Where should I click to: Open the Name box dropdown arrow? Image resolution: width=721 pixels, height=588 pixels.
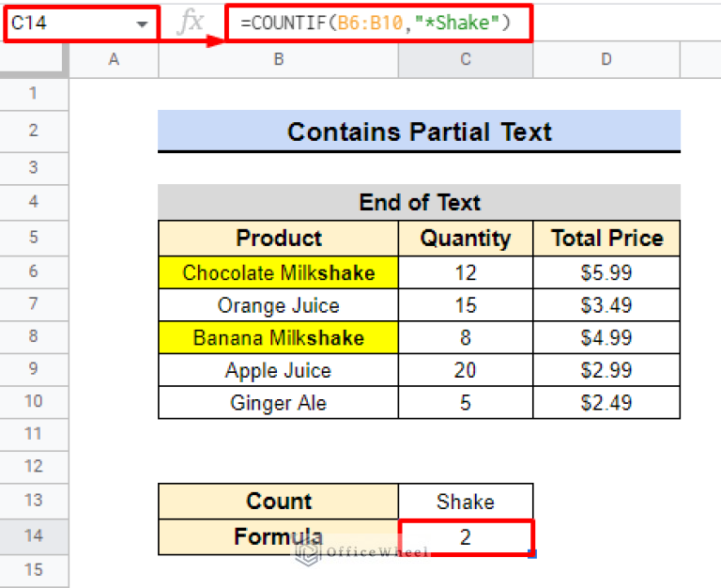(x=142, y=23)
